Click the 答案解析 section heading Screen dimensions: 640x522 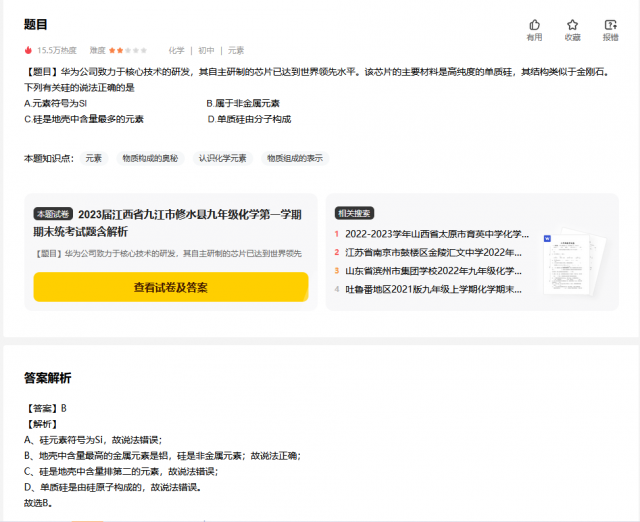tap(47, 378)
